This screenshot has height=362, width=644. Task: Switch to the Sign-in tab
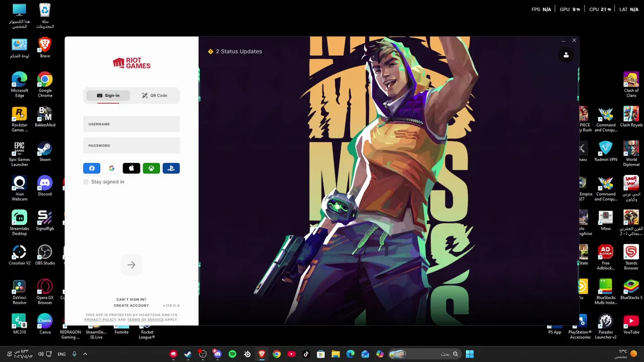[108, 96]
